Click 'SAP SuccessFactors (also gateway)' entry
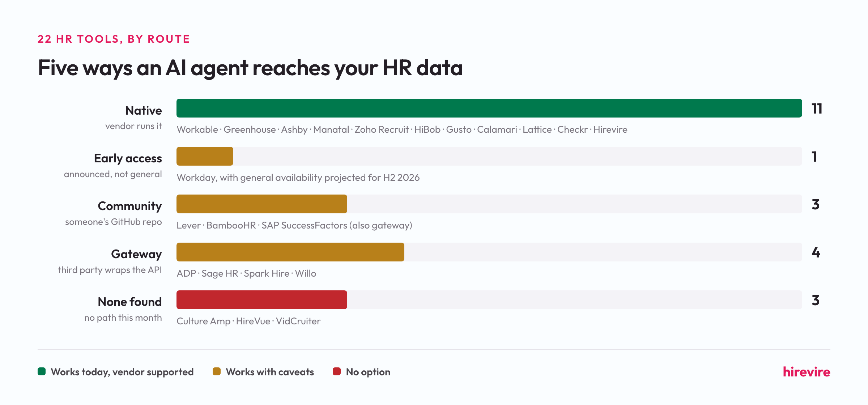Viewport: 868px width, 405px height. tap(337, 225)
